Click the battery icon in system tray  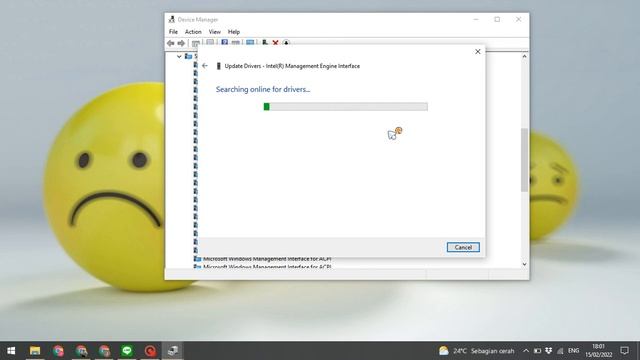538,351
